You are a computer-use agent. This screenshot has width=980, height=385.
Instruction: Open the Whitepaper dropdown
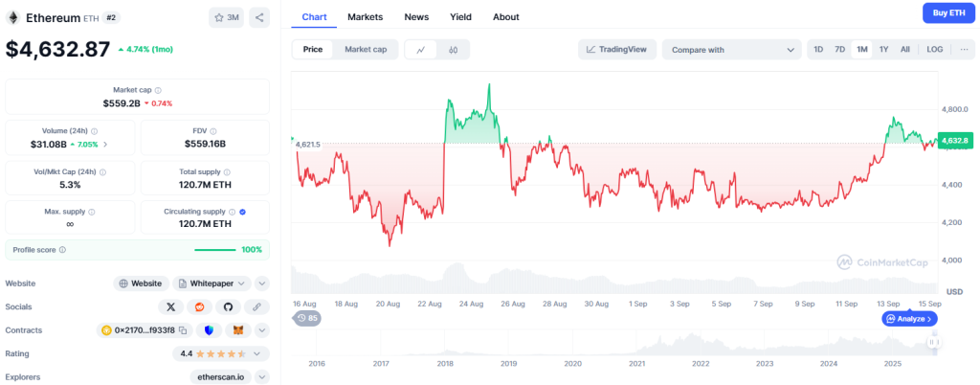[212, 283]
